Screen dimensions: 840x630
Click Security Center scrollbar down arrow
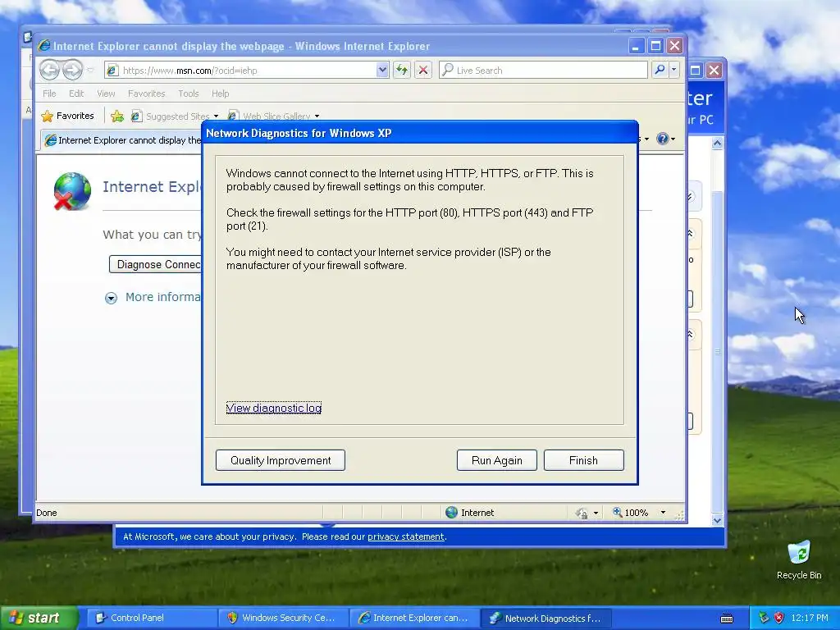click(717, 519)
